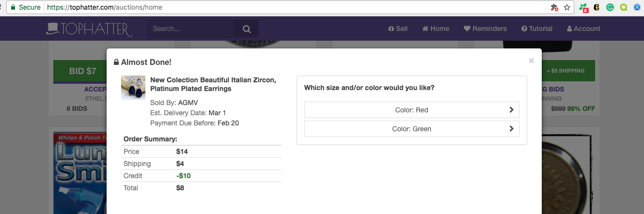This screenshot has height=214, width=644.
Task: Open Reminders in the top navigation
Action: [485, 29]
